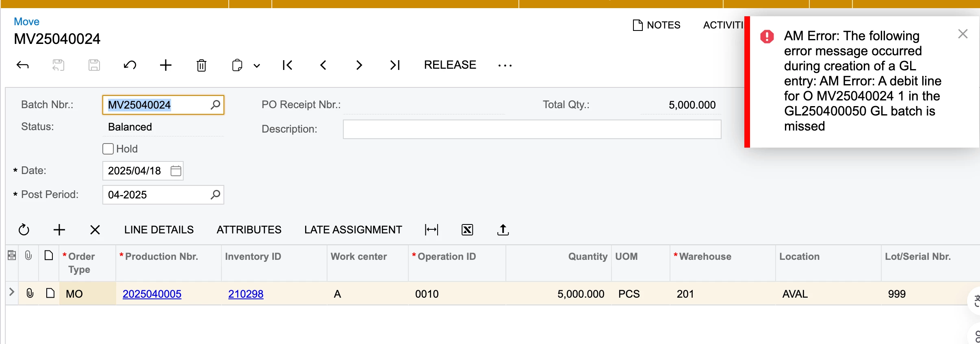The image size is (980, 344).
Task: Add a new record with toolbar plus
Action: (166, 65)
